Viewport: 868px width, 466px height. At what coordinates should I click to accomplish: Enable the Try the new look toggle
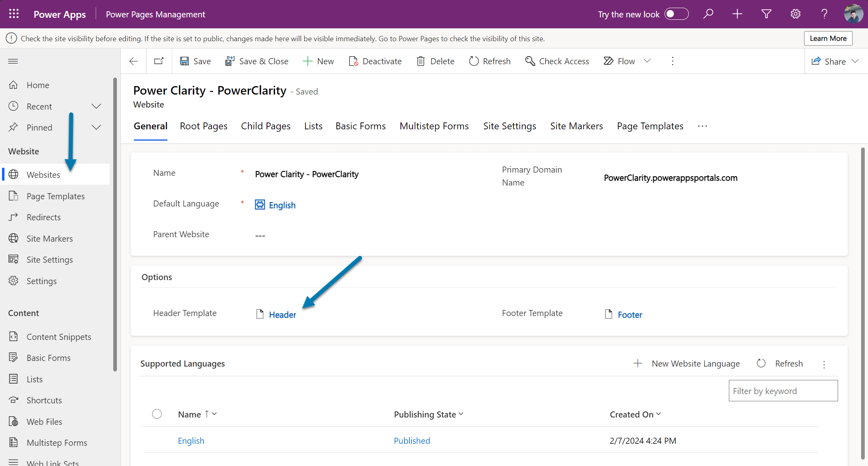tap(676, 14)
